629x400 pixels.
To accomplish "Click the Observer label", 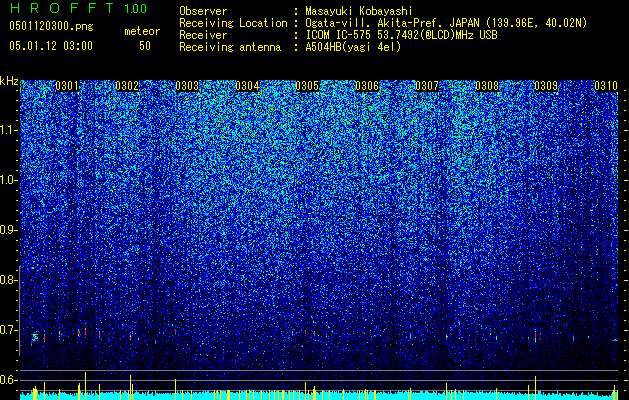I will [x=203, y=11].
